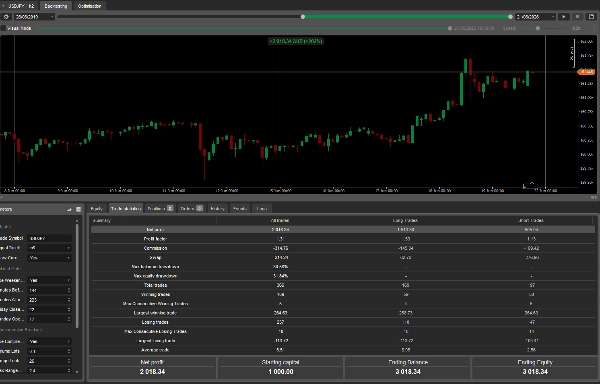
Task: Switch to the Backtesting tab
Action: [56, 6]
